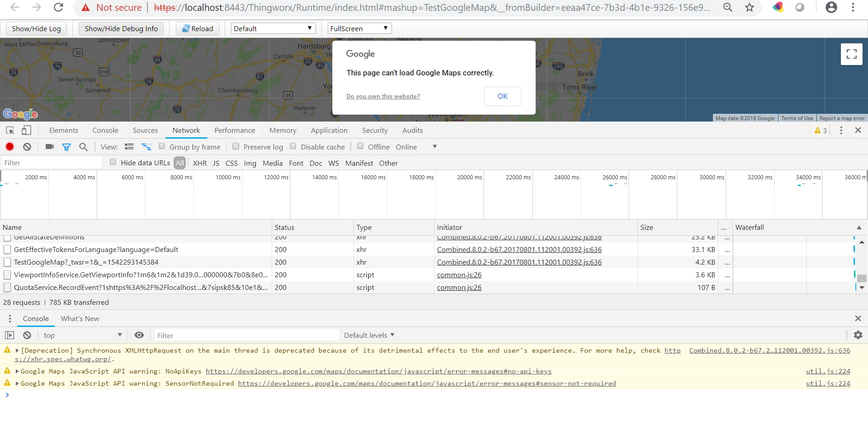
Task: Open the Application tab
Action: (329, 131)
